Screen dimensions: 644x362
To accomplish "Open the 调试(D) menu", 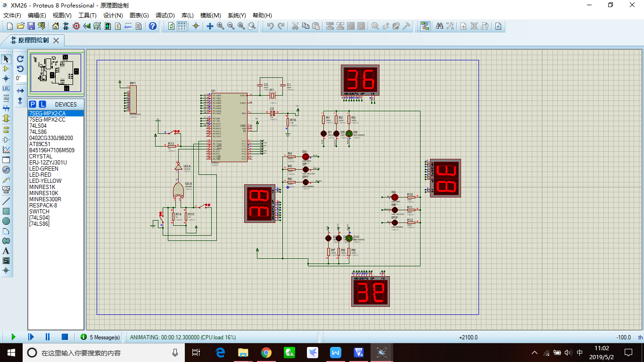I will pos(165,16).
